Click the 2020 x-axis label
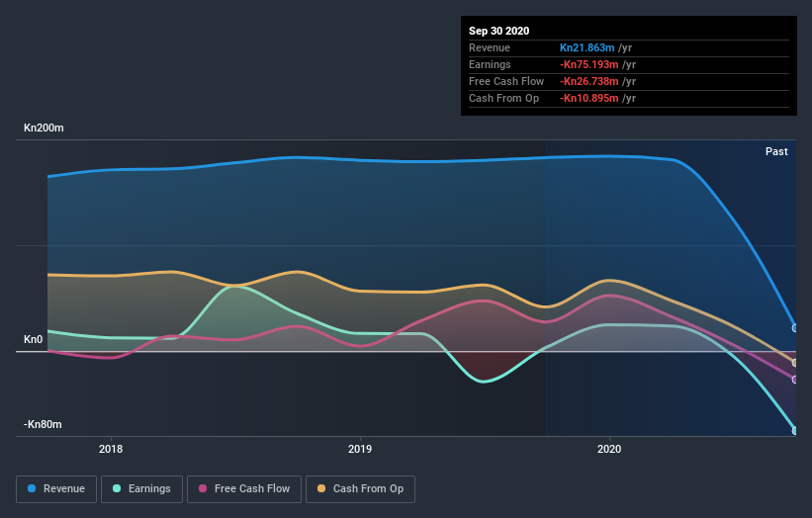 [609, 449]
